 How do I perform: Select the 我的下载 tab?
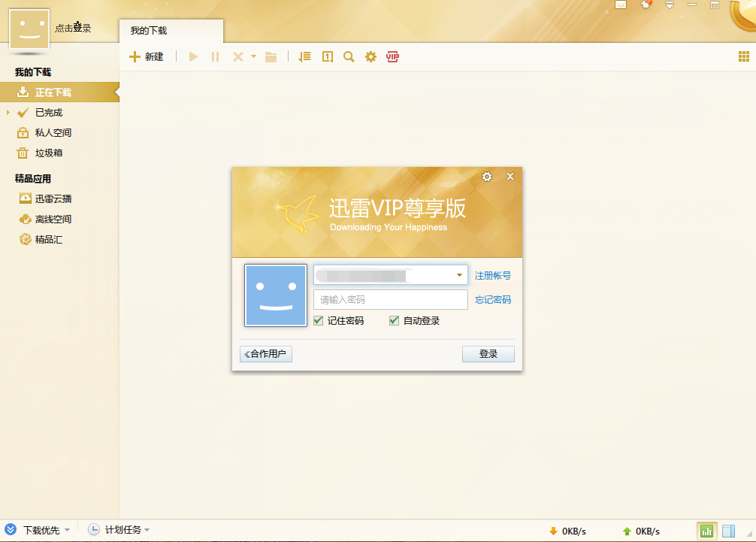[149, 31]
